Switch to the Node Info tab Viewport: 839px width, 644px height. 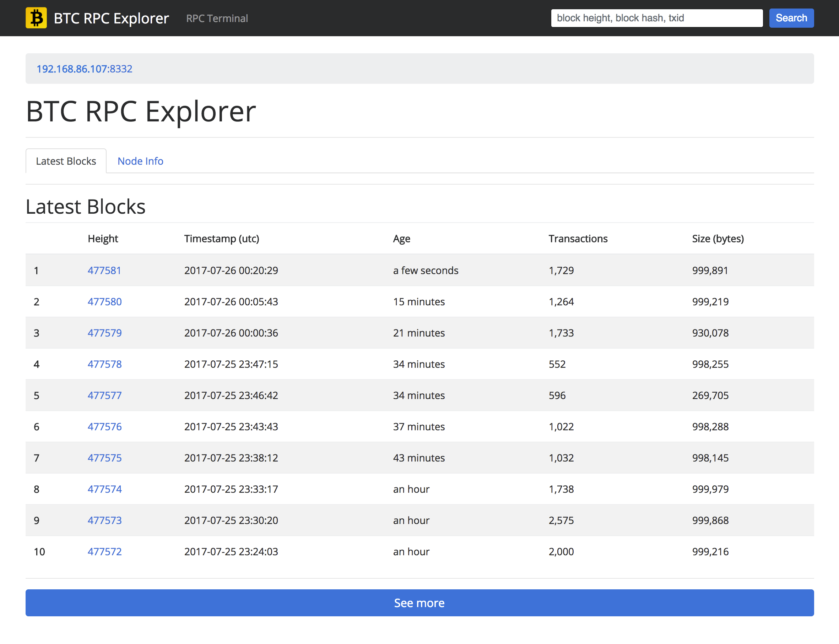(140, 161)
